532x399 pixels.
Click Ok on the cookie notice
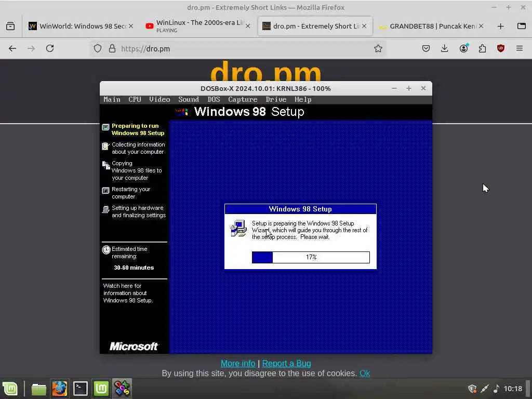click(365, 373)
